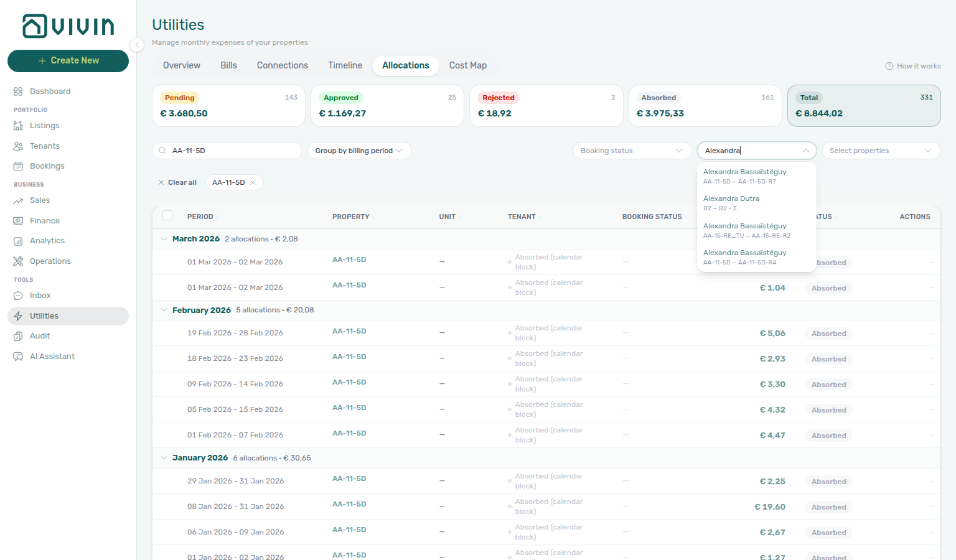Close the tenant dropdown via its chevron

tap(805, 151)
